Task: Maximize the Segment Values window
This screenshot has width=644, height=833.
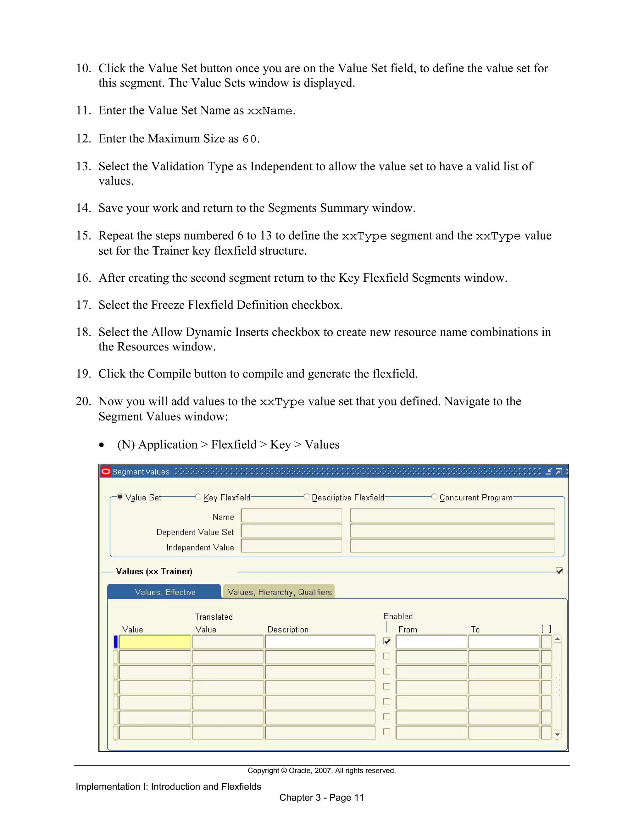Action: coord(558,472)
